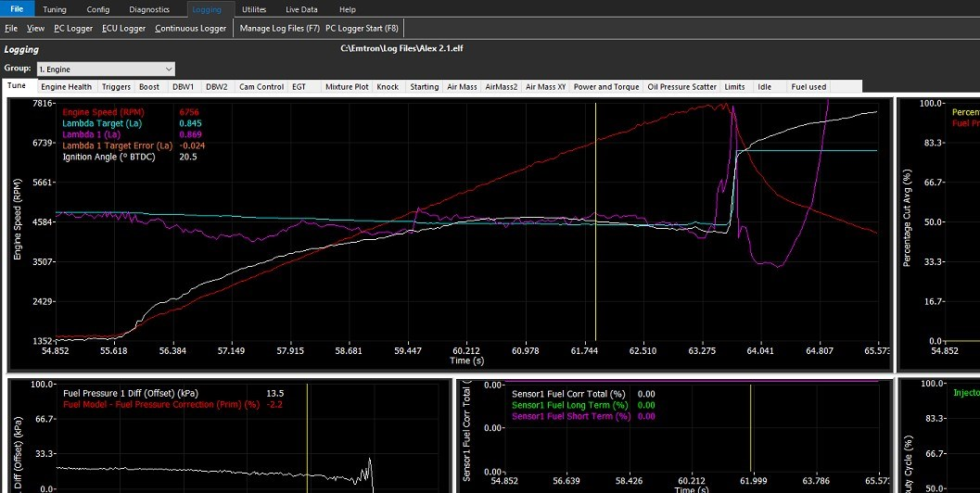
Task: Open the File menu in logging toolbar
Action: (11, 28)
